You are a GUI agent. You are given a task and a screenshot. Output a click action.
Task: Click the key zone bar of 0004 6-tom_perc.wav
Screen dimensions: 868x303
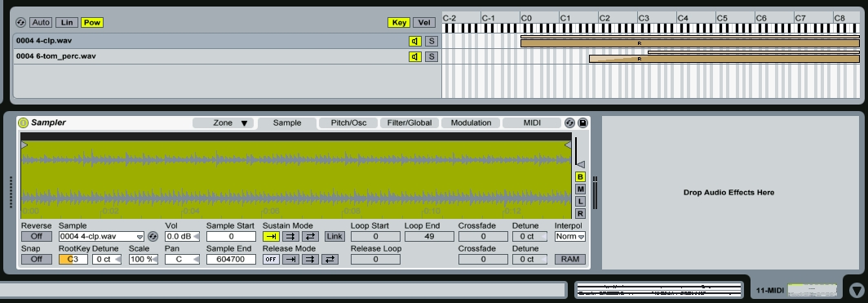(724, 59)
